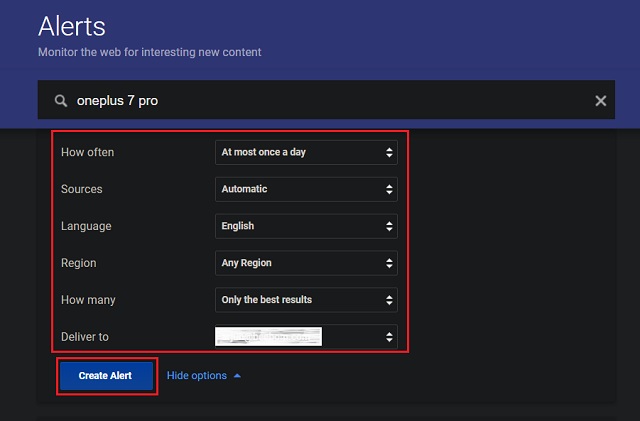
Task: Click the How often label
Action: pyautogui.click(x=87, y=152)
